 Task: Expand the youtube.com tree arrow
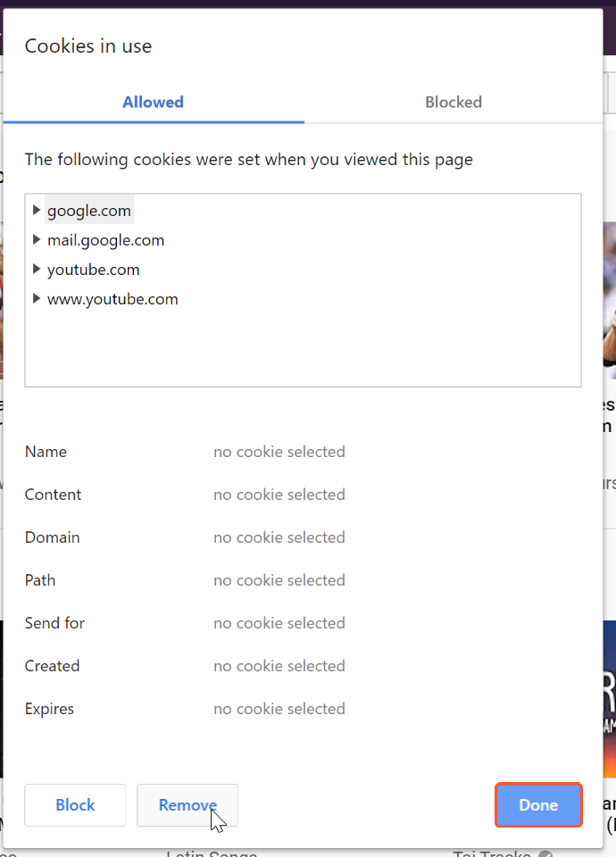point(37,269)
